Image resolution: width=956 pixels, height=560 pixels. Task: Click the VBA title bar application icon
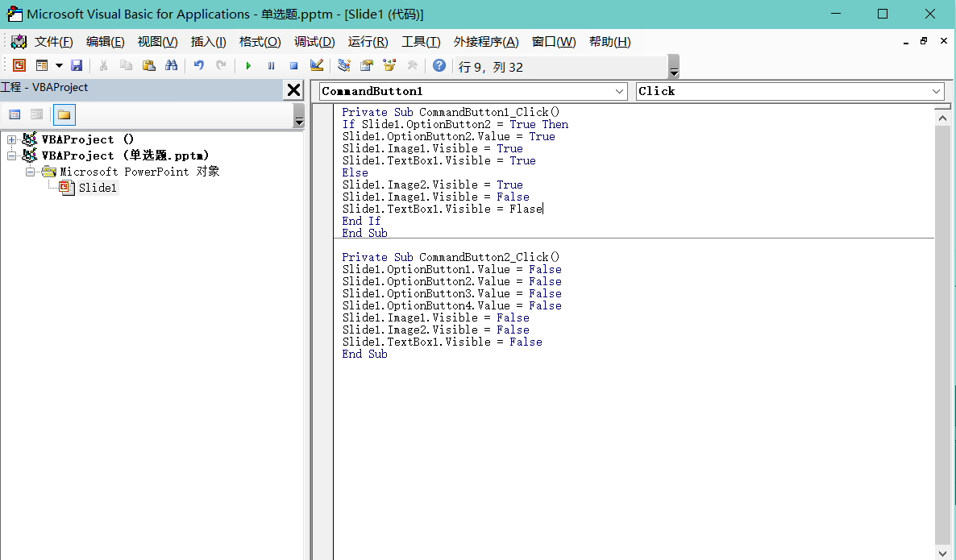(14, 14)
